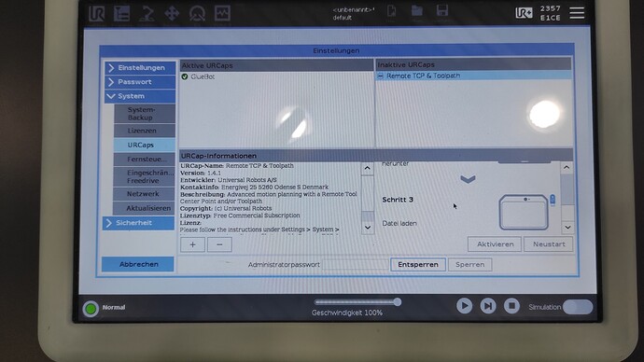Click the Aktivieren button

click(x=495, y=244)
